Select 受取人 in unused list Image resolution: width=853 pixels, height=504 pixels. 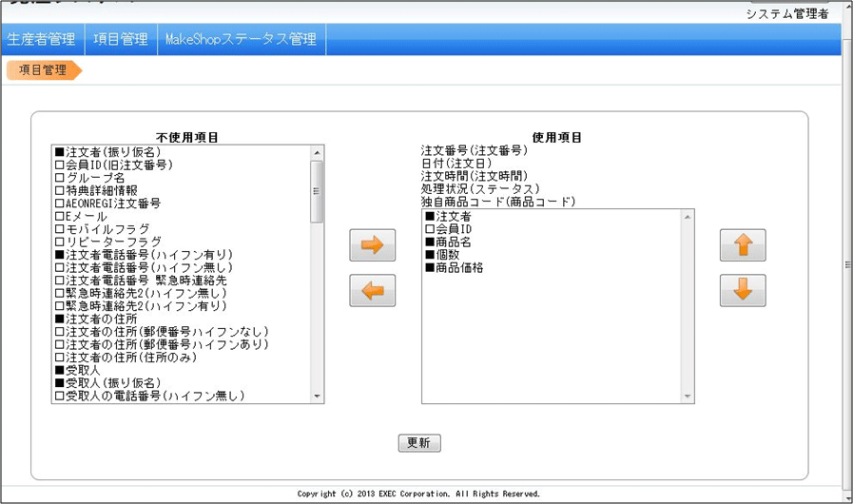(x=78, y=370)
